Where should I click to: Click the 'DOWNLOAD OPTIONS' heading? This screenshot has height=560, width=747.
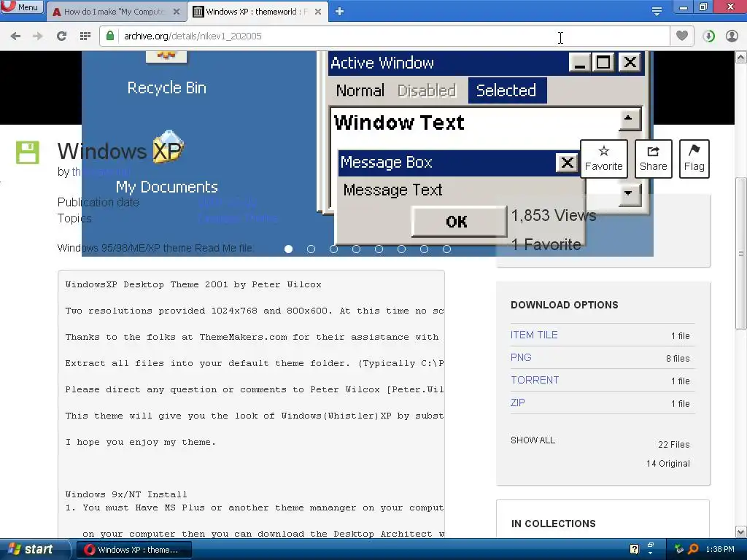(565, 305)
